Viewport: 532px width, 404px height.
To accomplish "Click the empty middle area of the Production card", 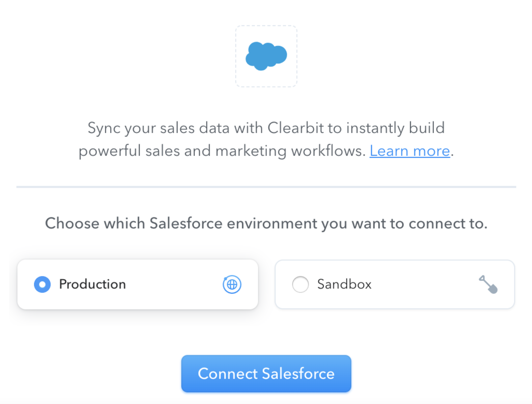I will click(174, 284).
